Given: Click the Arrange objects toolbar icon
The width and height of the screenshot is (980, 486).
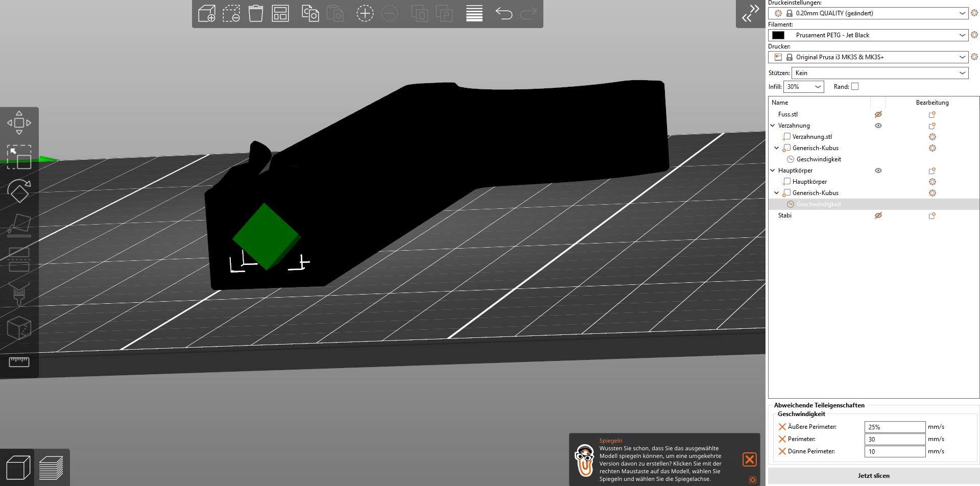Looking at the screenshot, I should pos(280,13).
